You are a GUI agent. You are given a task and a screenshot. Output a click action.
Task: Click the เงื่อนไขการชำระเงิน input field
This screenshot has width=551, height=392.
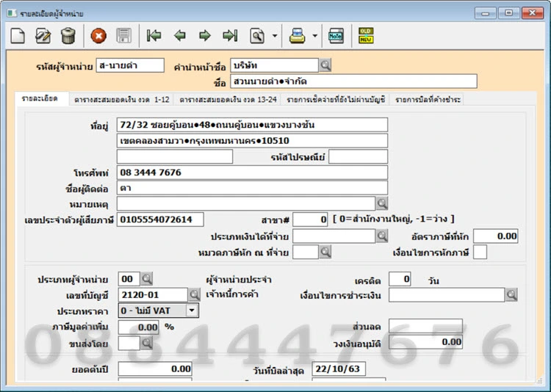[x=447, y=294]
